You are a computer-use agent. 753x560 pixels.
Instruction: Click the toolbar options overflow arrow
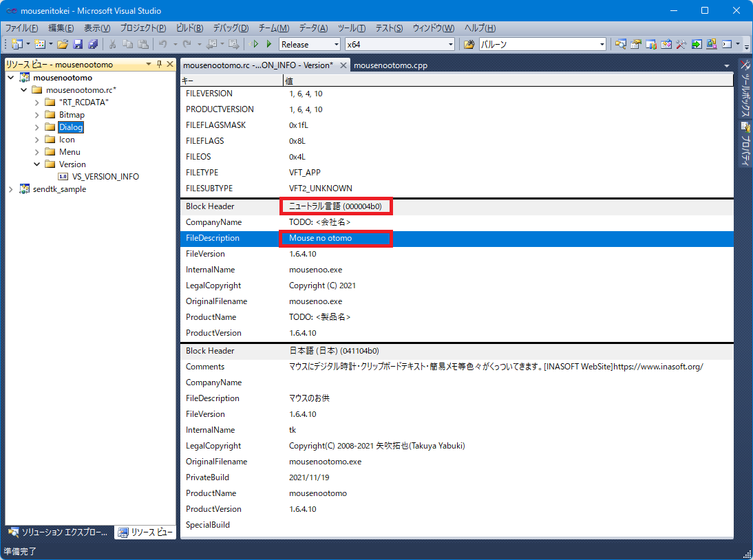click(x=747, y=45)
